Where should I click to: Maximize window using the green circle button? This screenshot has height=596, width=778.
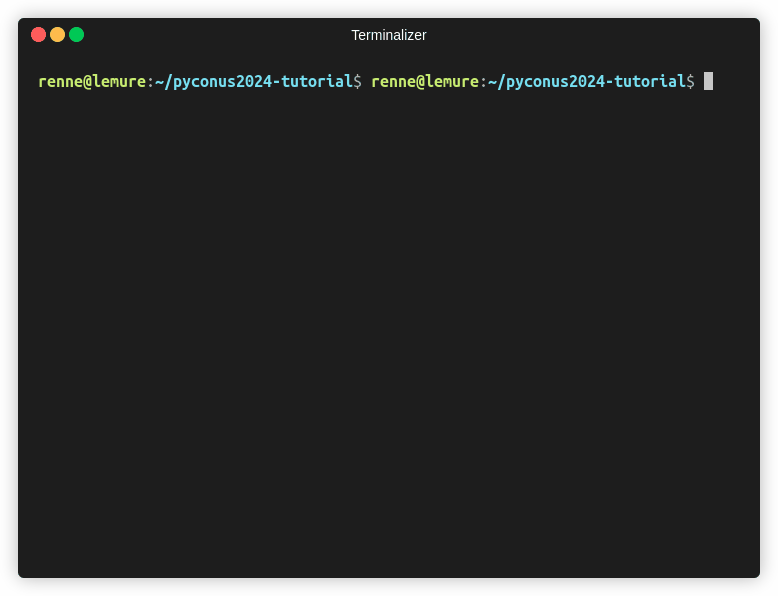pos(76,35)
